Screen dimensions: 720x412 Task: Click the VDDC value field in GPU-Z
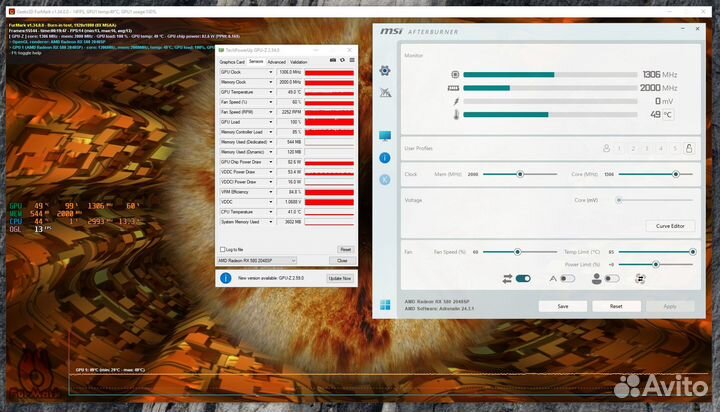click(x=289, y=202)
